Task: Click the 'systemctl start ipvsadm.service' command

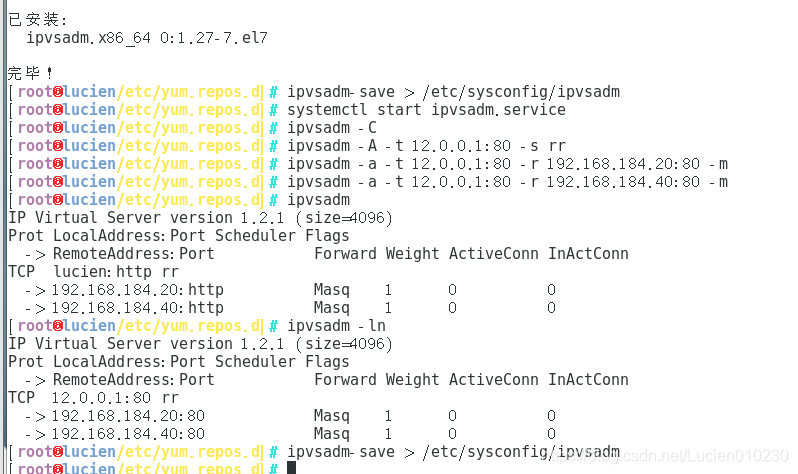Action: tap(426, 109)
